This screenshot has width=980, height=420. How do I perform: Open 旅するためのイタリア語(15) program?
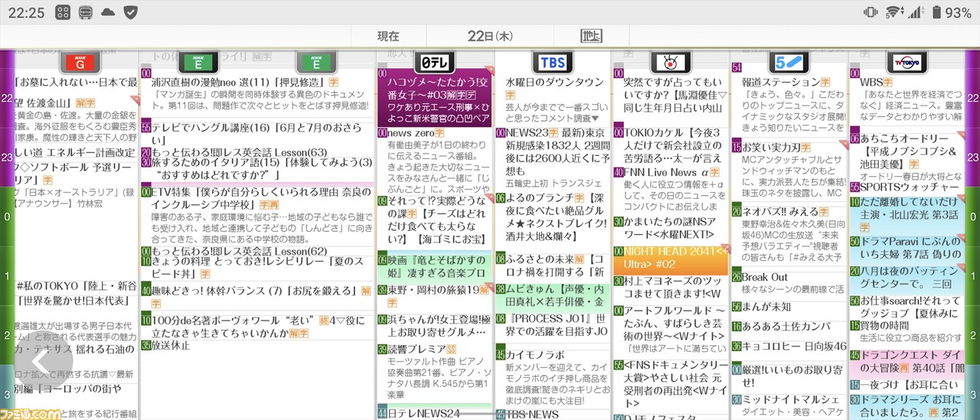258,170
